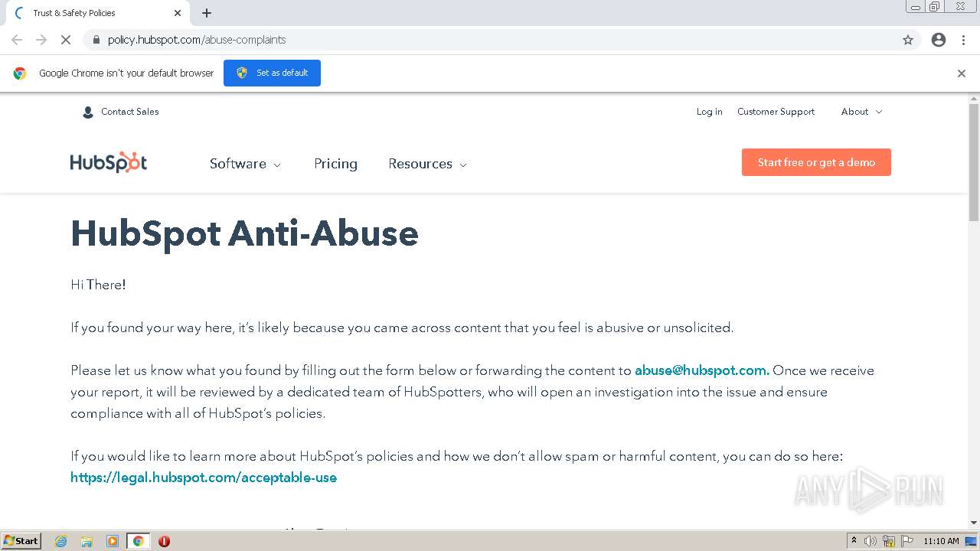Go back to the previous page
This screenshot has width=980, height=551.
click(x=17, y=40)
